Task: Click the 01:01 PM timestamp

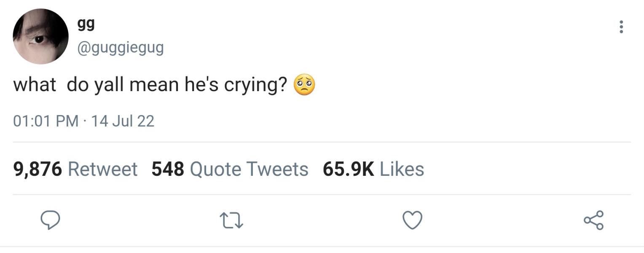Action: [x=46, y=121]
